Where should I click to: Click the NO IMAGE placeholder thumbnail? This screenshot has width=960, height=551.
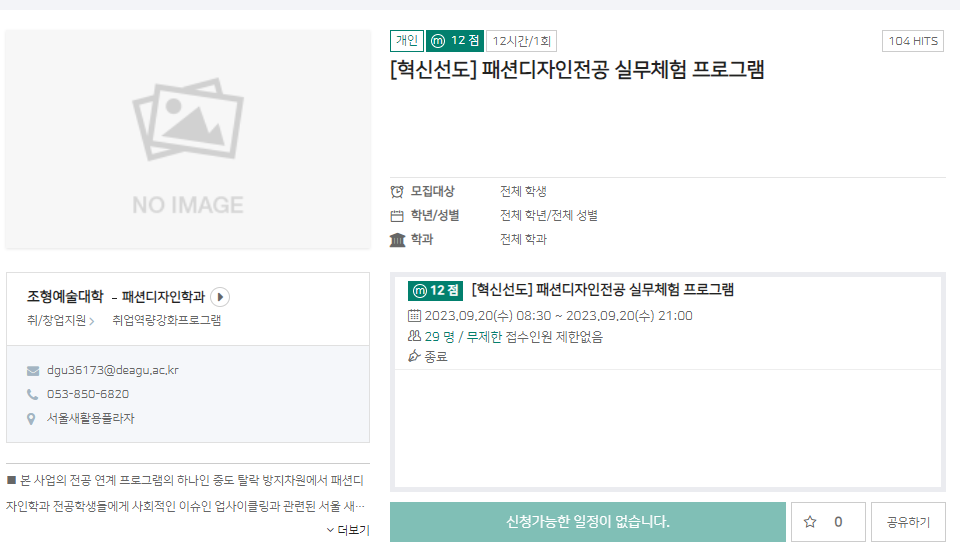pyautogui.click(x=188, y=139)
